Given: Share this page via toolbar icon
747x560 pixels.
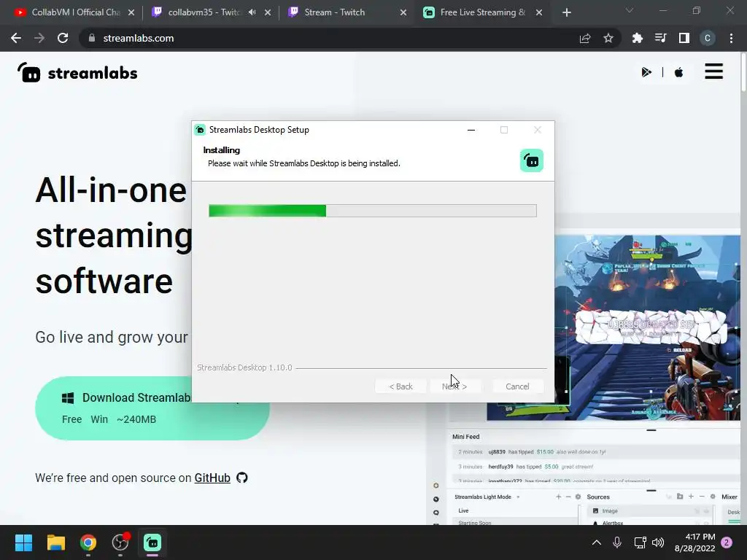Looking at the screenshot, I should (585, 38).
